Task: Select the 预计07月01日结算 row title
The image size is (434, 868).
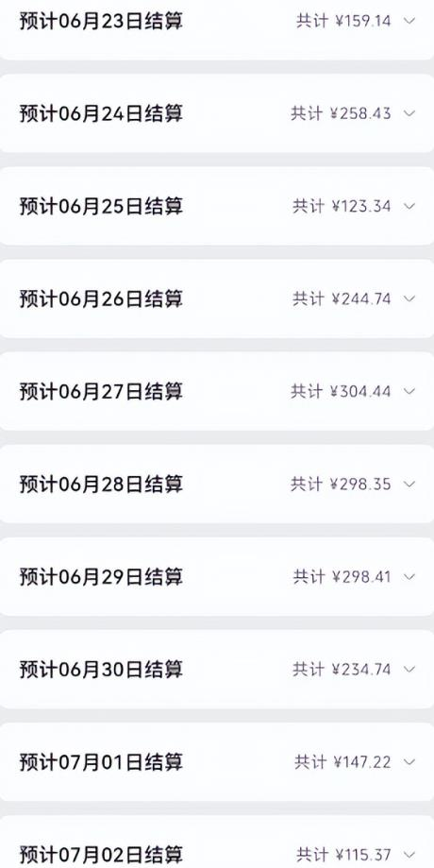Action: coord(101,762)
